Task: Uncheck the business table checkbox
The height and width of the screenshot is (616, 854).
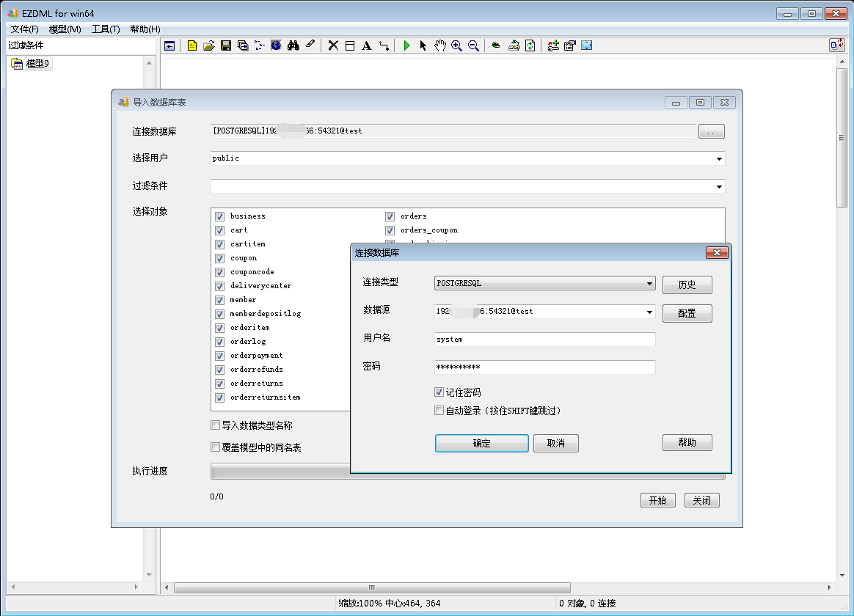Action: pos(219,216)
